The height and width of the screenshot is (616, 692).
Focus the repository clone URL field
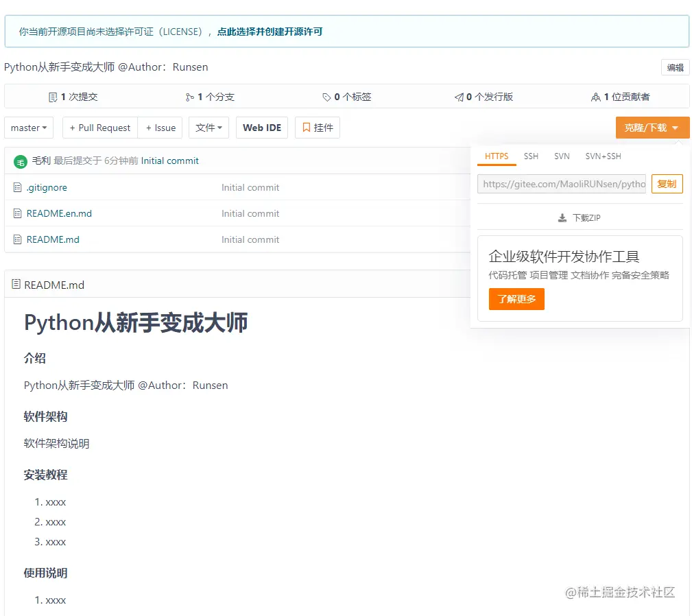pyautogui.click(x=562, y=184)
